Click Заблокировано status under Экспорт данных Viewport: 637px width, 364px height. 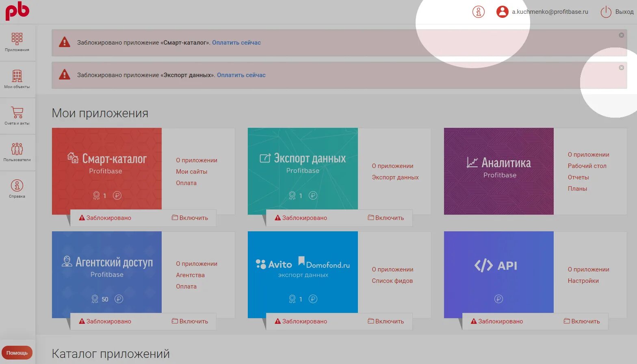pyautogui.click(x=301, y=218)
